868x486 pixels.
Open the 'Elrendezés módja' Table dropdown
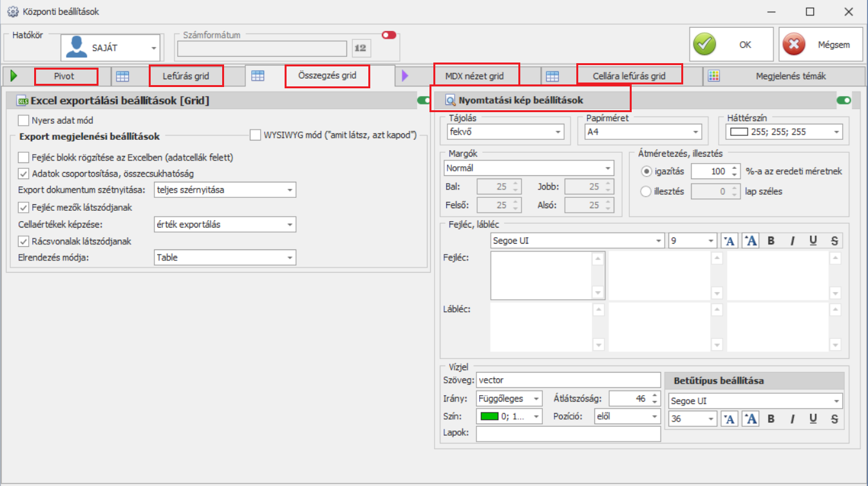click(225, 258)
